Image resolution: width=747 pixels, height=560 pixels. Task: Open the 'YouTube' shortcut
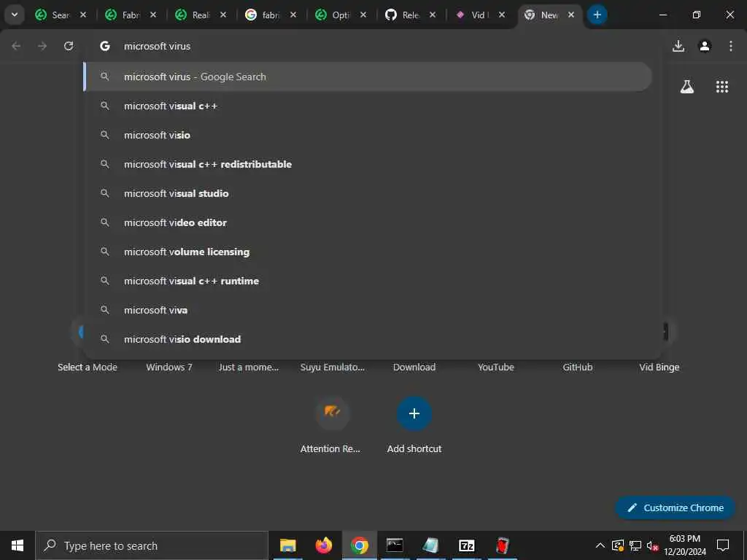496,367
